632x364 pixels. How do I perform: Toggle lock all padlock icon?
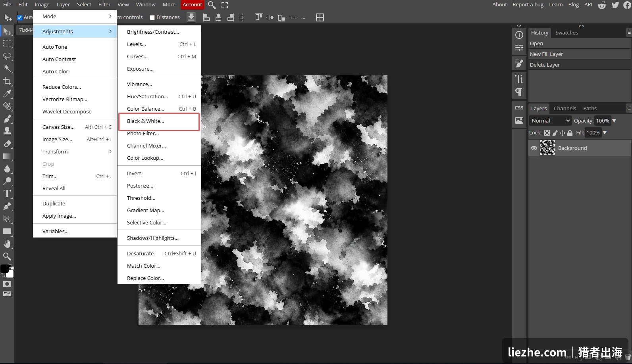tap(570, 133)
